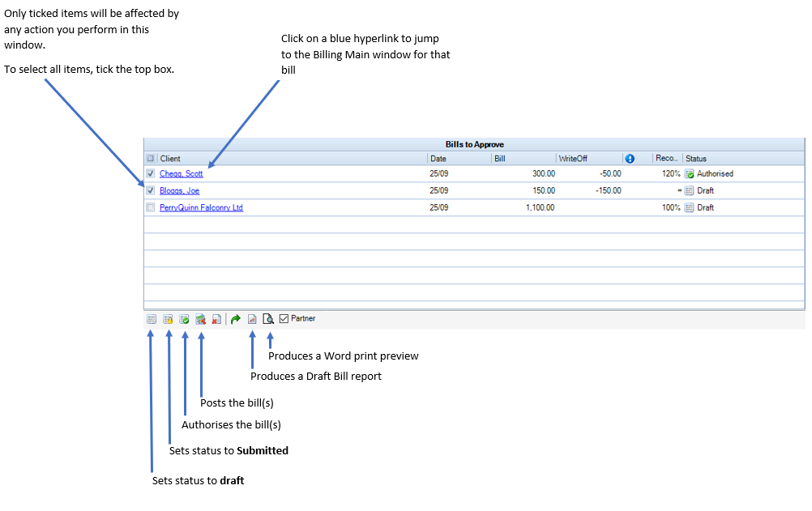The image size is (812, 511).
Task: Set ticked bills' status to Submitted (padlock icon)
Action: click(x=168, y=319)
